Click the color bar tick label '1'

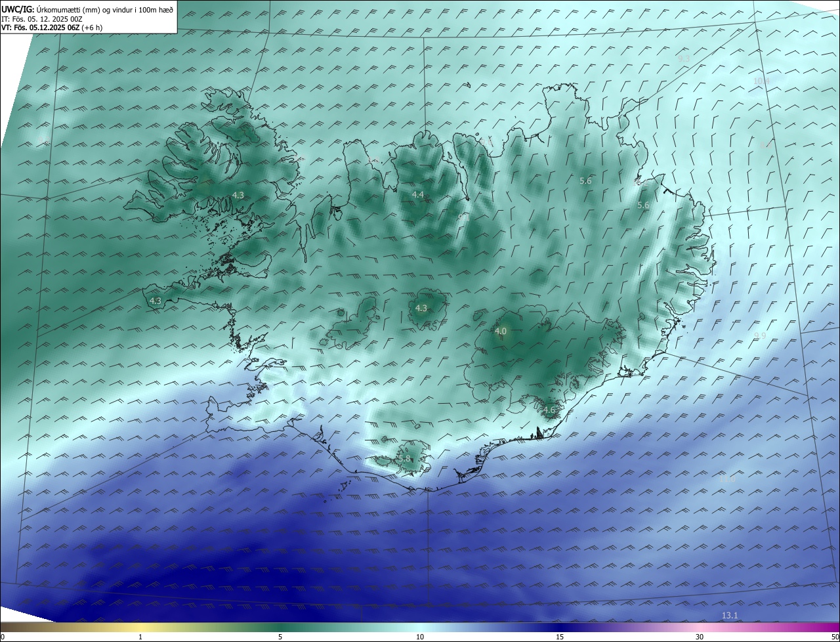140,637
